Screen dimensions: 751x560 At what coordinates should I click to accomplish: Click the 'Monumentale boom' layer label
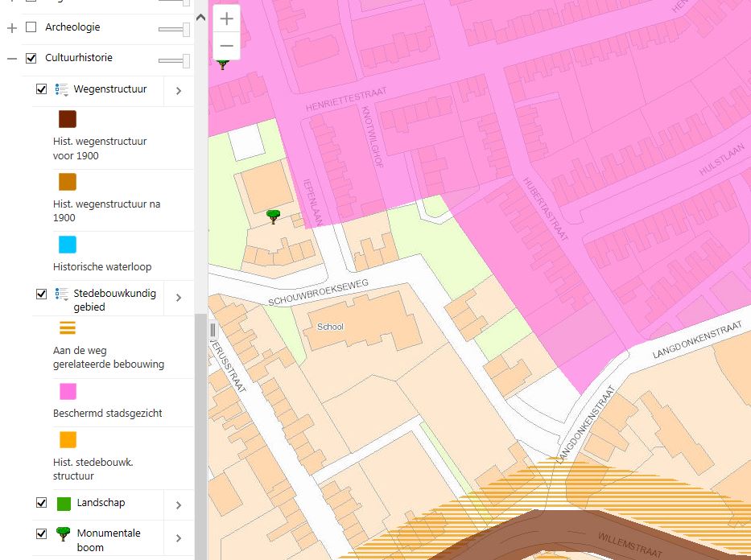pyautogui.click(x=109, y=540)
